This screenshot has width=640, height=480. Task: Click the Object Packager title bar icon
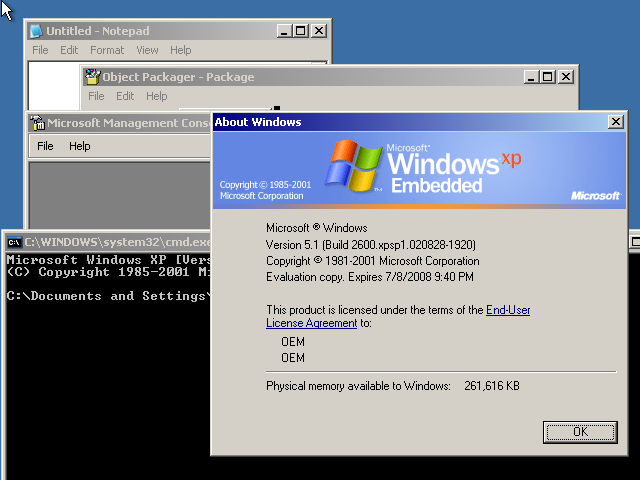click(92, 77)
